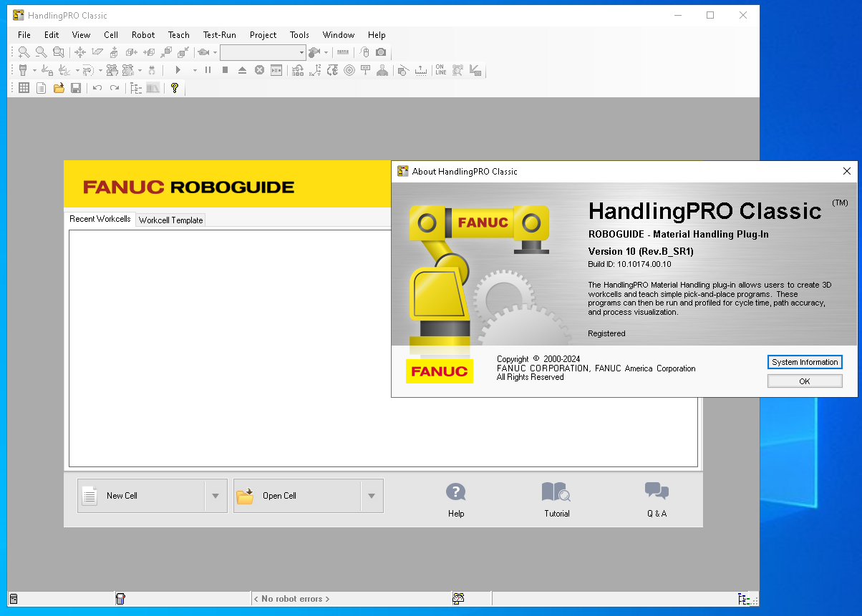
Task: Click the System Information button
Action: click(804, 362)
